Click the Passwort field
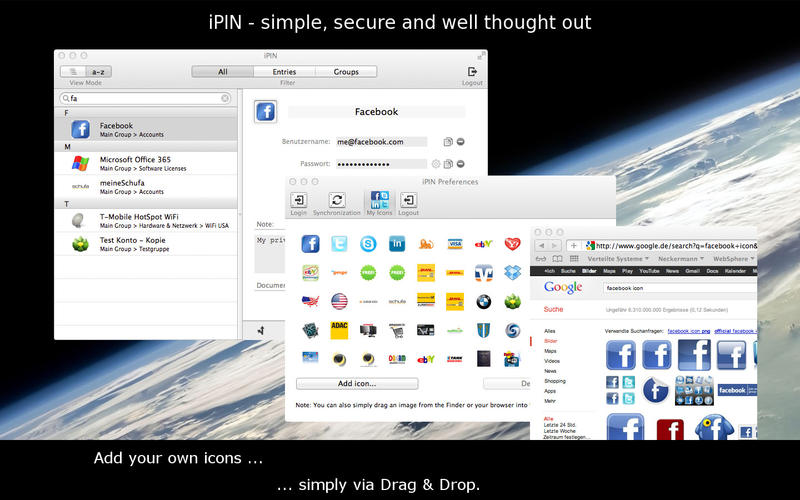Screen dimensions: 800x500 pyautogui.click(x=381, y=164)
